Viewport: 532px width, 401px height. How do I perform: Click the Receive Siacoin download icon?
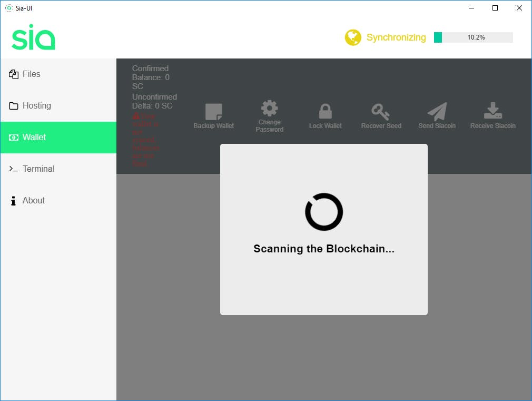coord(493,110)
